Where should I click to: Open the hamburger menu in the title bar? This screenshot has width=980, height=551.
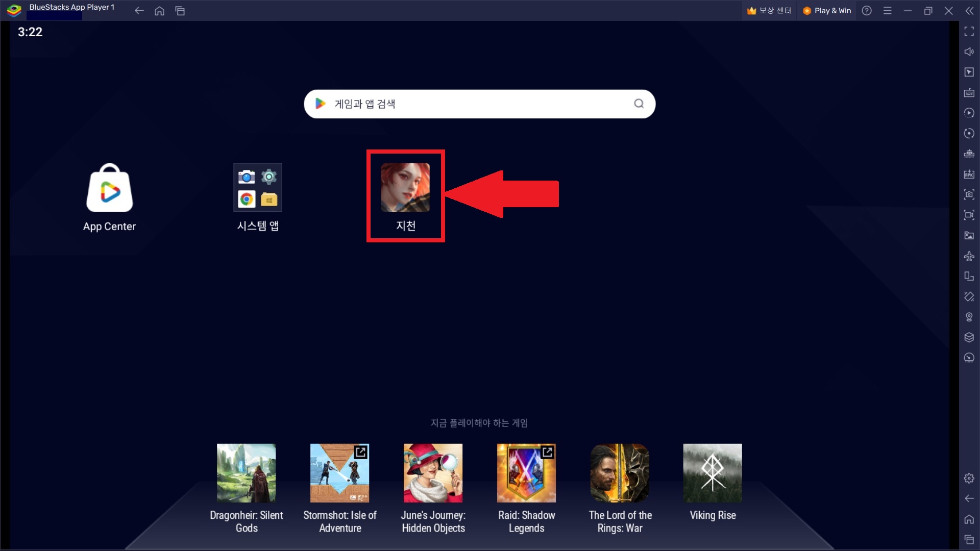(x=887, y=11)
